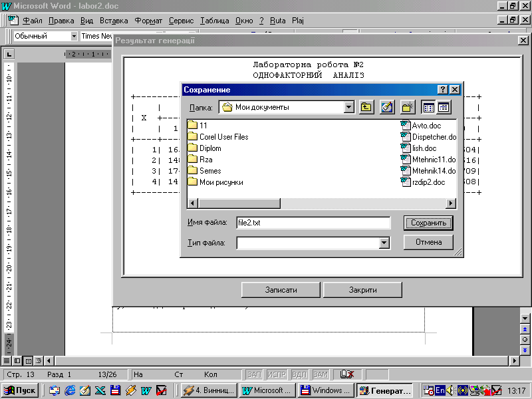Open the Обычный style dropdown

74,36
